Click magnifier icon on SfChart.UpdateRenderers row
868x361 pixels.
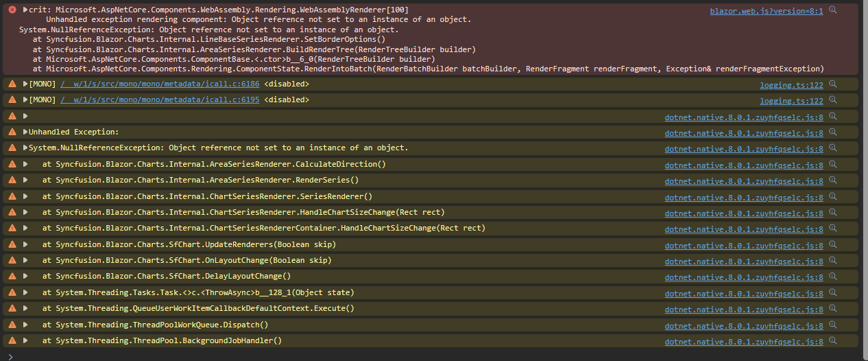click(833, 245)
